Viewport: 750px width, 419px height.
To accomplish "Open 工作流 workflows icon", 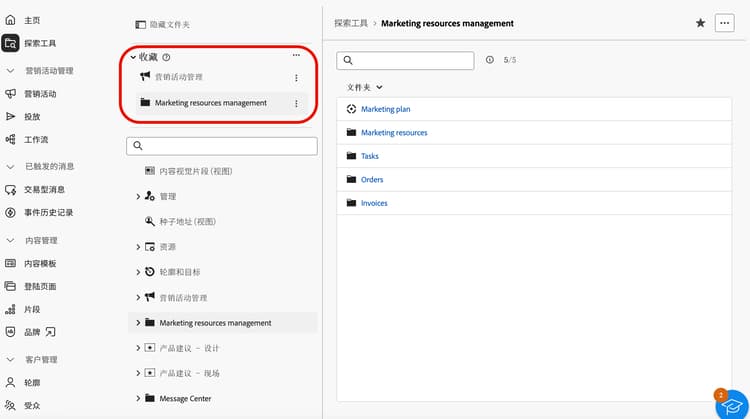I will [11, 139].
